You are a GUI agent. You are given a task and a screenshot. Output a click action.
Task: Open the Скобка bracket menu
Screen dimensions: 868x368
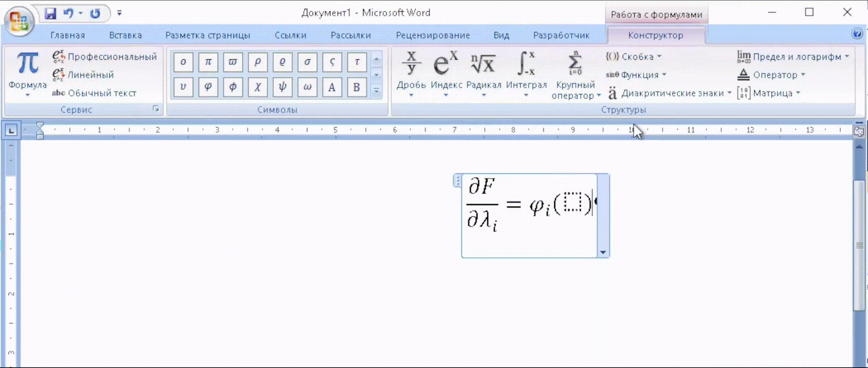(x=633, y=56)
